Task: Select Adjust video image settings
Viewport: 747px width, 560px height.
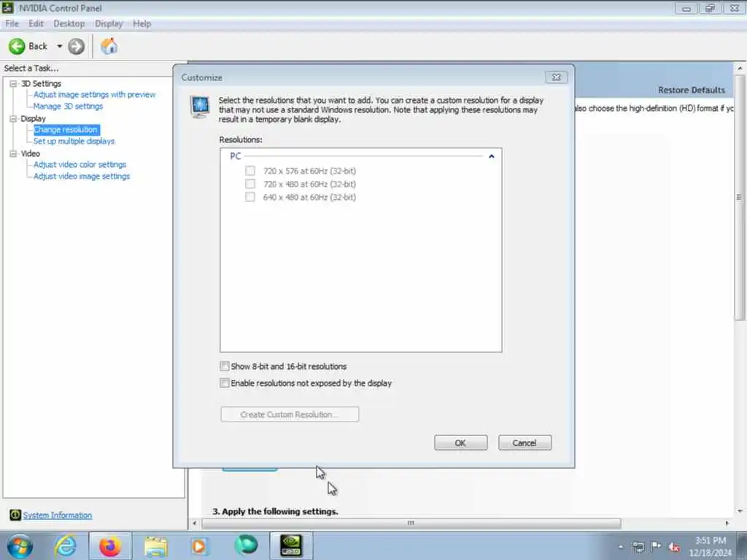Action: 82,176
